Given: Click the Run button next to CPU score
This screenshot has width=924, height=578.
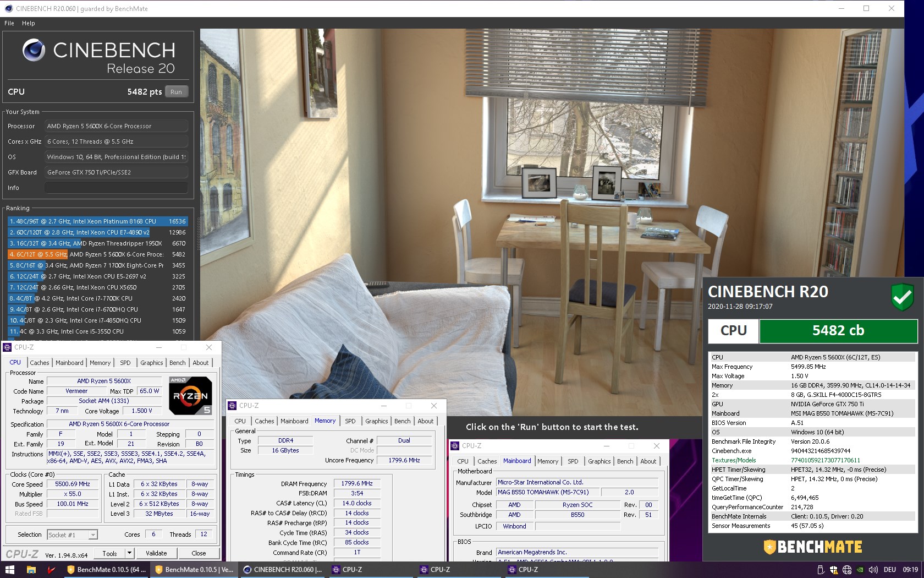Looking at the screenshot, I should tap(176, 92).
